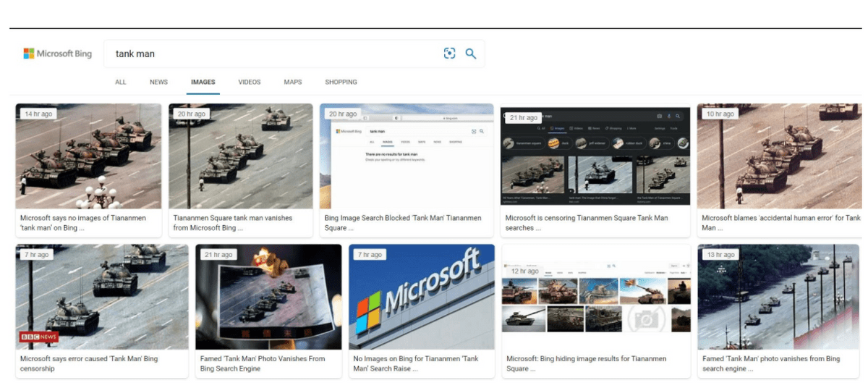Open 'Bing Image Search Blocked Tank Man' headline
Viewport: 868px width, 388px height.
[x=402, y=222]
